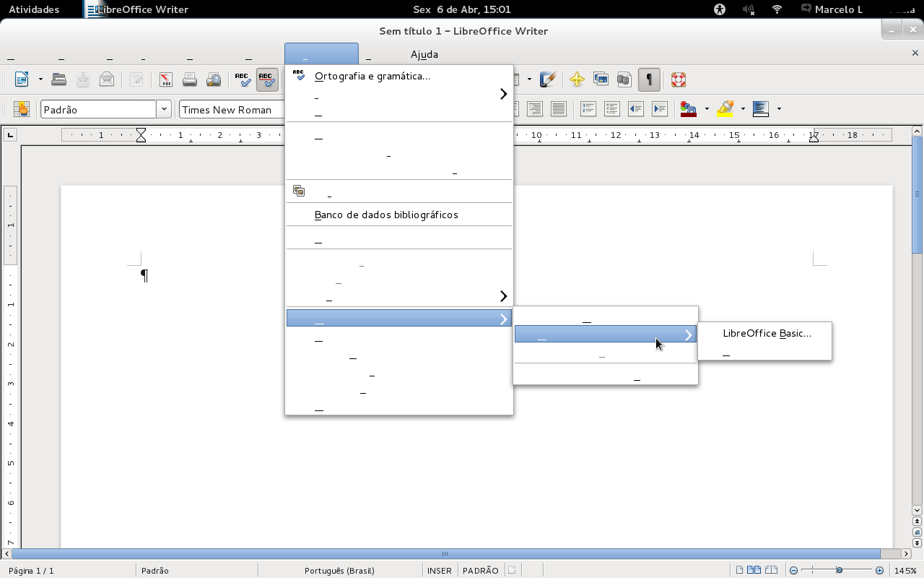
Task: Jump to next page button
Action: [x=918, y=542]
